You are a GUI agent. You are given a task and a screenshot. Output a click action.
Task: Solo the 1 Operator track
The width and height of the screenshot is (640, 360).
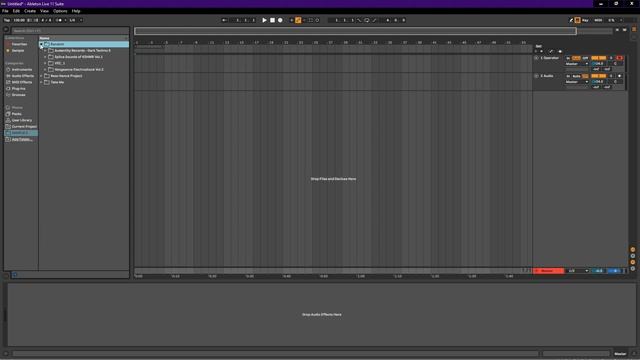pos(611,58)
